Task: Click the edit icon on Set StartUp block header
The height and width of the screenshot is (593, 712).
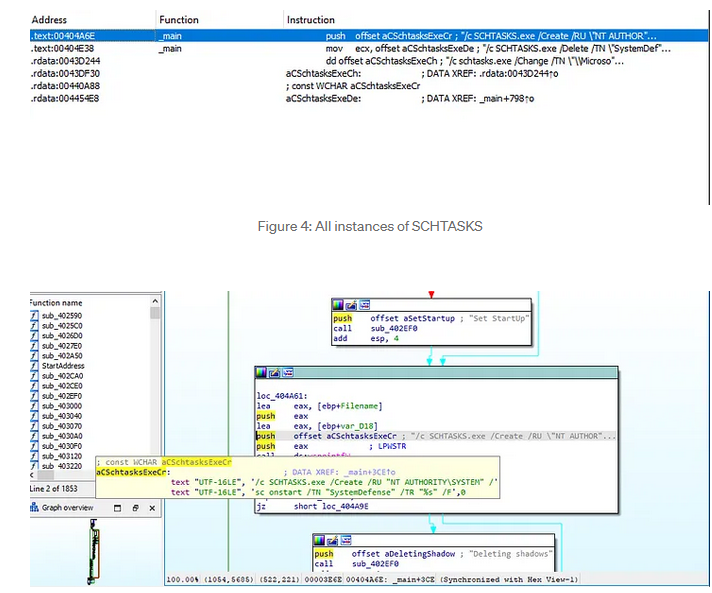Action: tap(351, 304)
